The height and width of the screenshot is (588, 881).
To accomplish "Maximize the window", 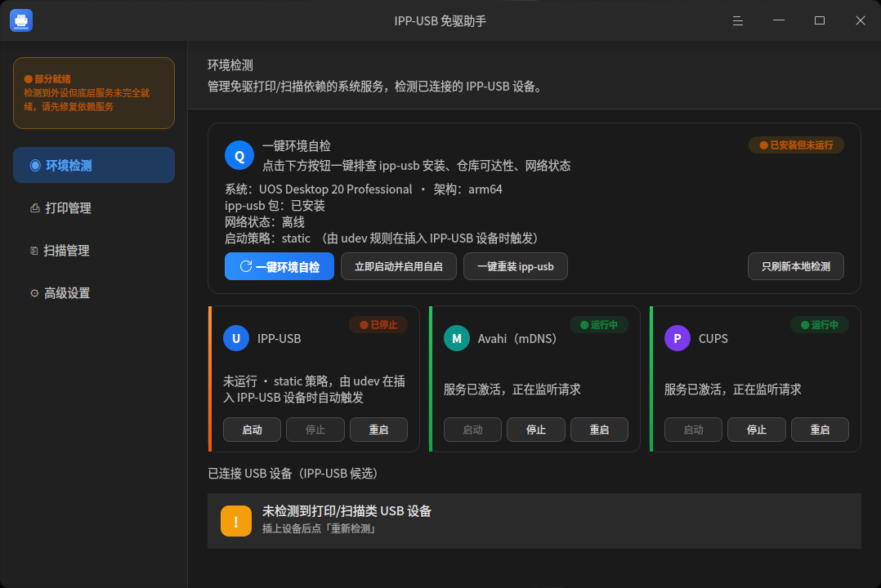I will [x=820, y=20].
